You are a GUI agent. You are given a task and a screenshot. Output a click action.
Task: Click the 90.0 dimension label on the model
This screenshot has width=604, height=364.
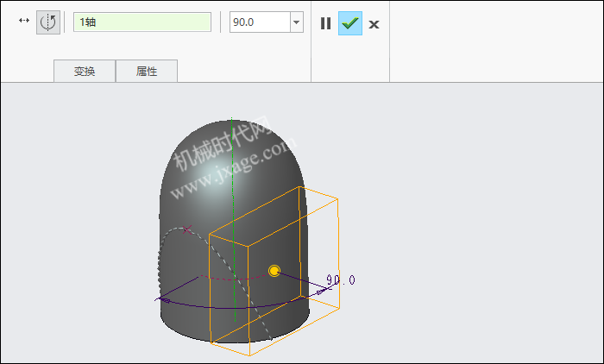pyautogui.click(x=341, y=279)
